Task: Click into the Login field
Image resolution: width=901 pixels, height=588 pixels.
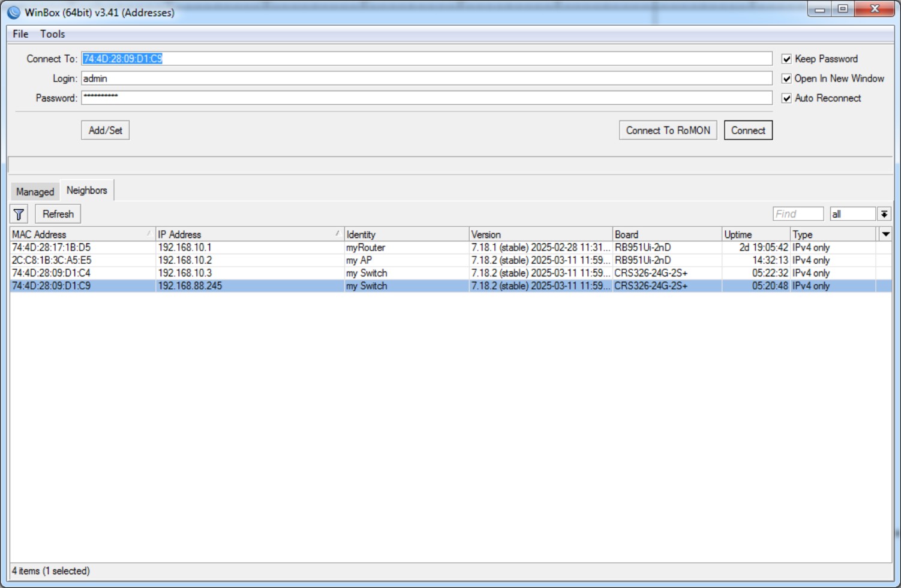Action: [427, 79]
